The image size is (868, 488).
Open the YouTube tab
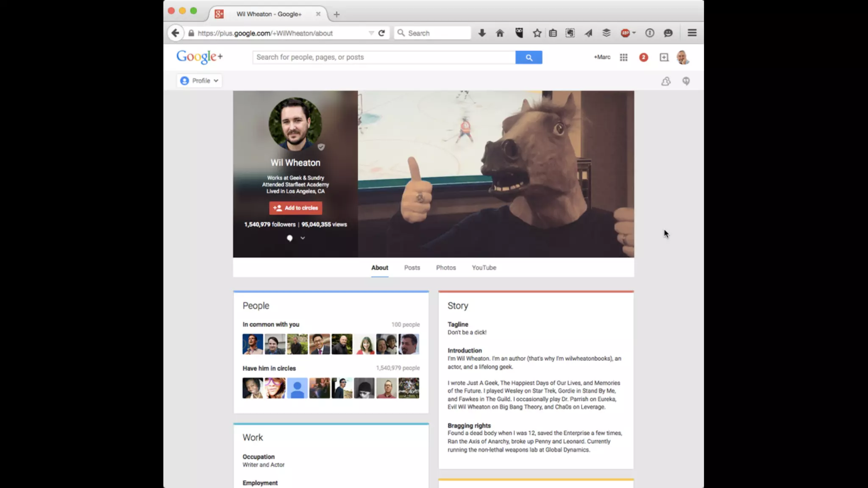click(x=484, y=268)
